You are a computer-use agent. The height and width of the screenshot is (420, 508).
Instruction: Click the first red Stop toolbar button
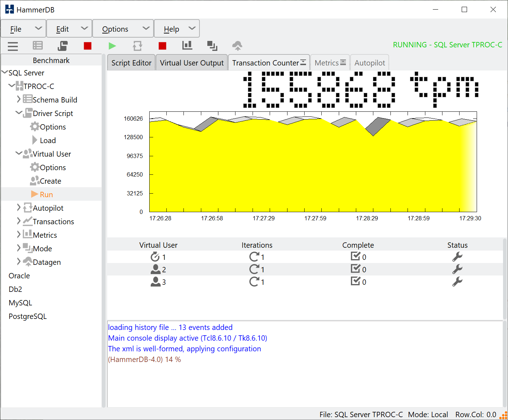point(88,46)
